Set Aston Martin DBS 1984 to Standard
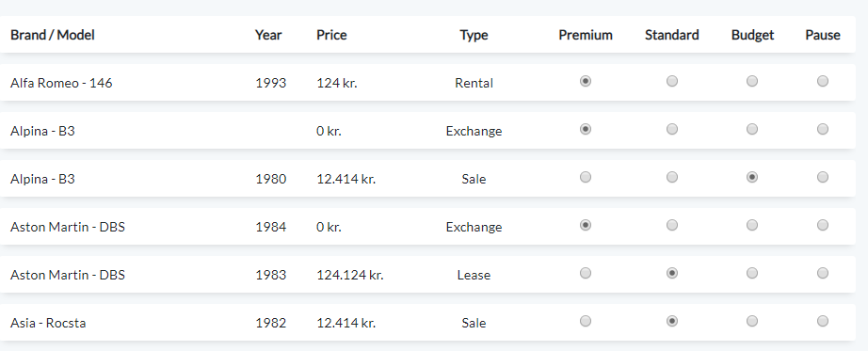Screen dimensions: 868x351 point(671,225)
